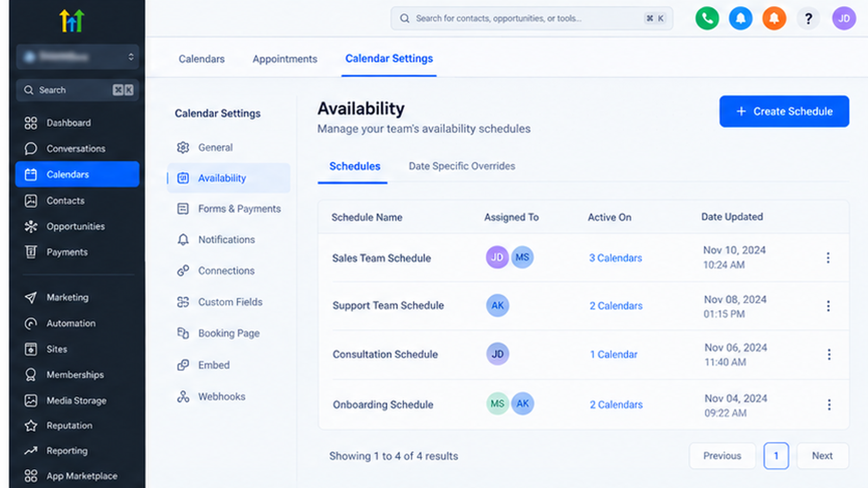Open Embed settings section
This screenshot has width=868, height=488.
[x=228, y=365]
